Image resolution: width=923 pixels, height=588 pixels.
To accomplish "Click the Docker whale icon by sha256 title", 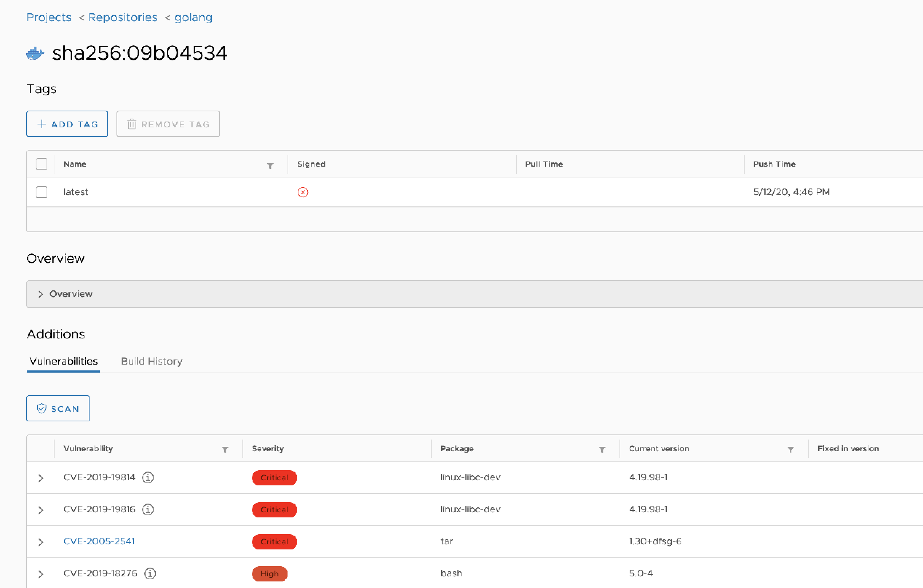I will [35, 53].
